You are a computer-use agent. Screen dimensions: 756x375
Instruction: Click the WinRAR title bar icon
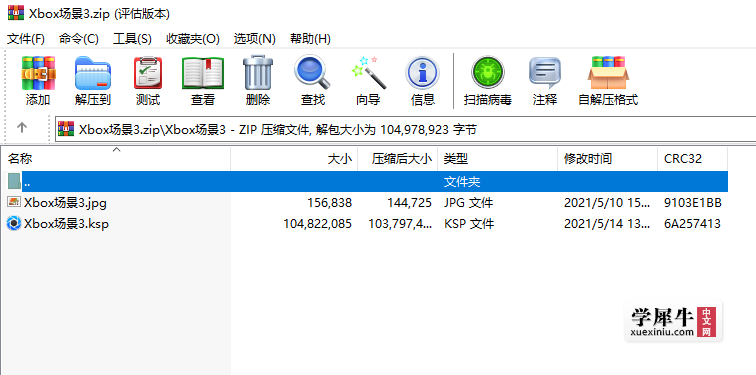16,13
